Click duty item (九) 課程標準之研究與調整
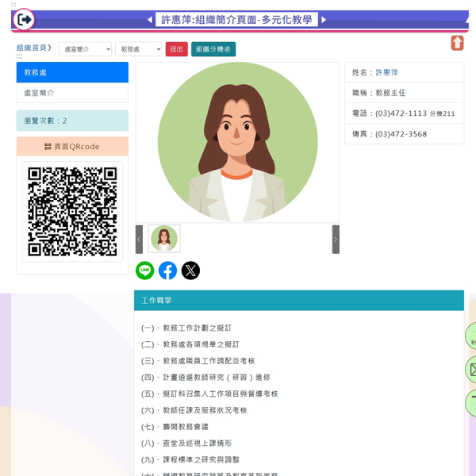476x476 pixels. 190,459
